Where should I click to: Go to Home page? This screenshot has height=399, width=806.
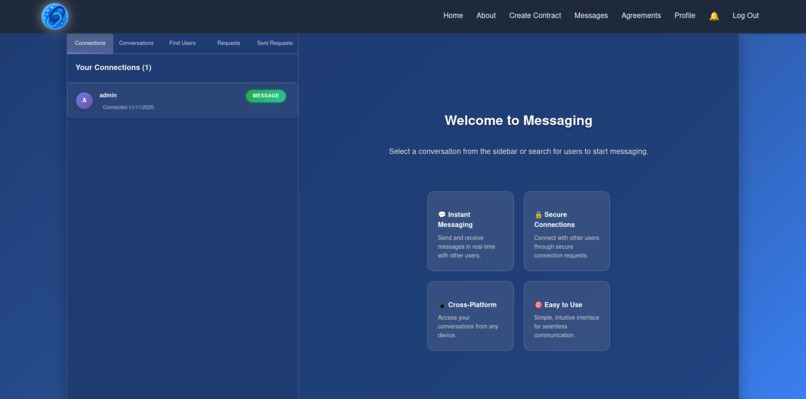point(453,15)
